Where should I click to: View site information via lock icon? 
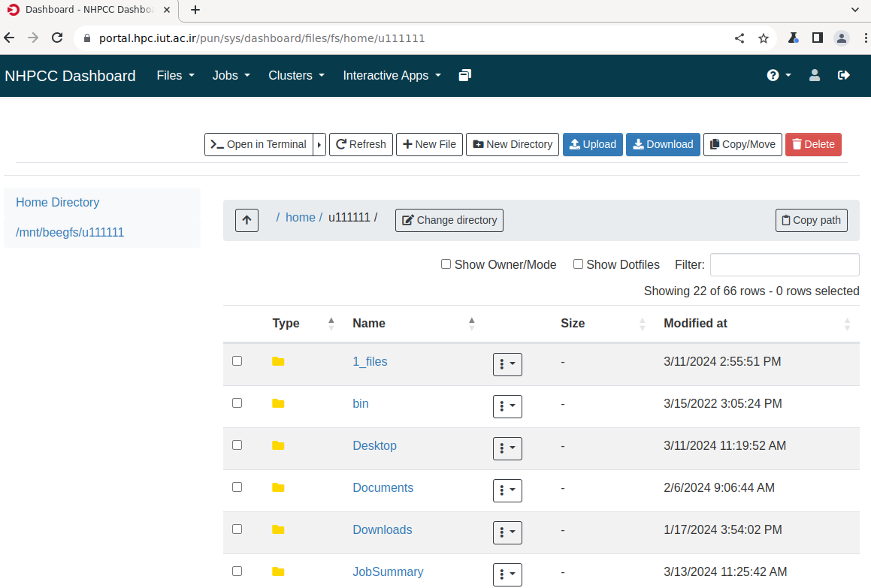pyautogui.click(x=86, y=38)
